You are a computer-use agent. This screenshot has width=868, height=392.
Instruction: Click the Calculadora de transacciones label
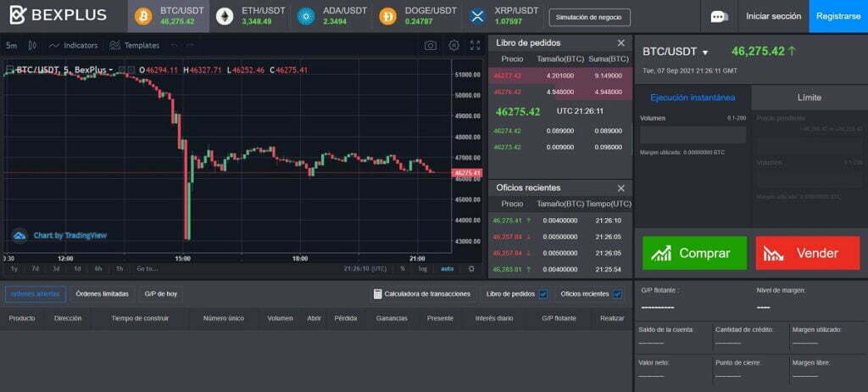tap(427, 294)
